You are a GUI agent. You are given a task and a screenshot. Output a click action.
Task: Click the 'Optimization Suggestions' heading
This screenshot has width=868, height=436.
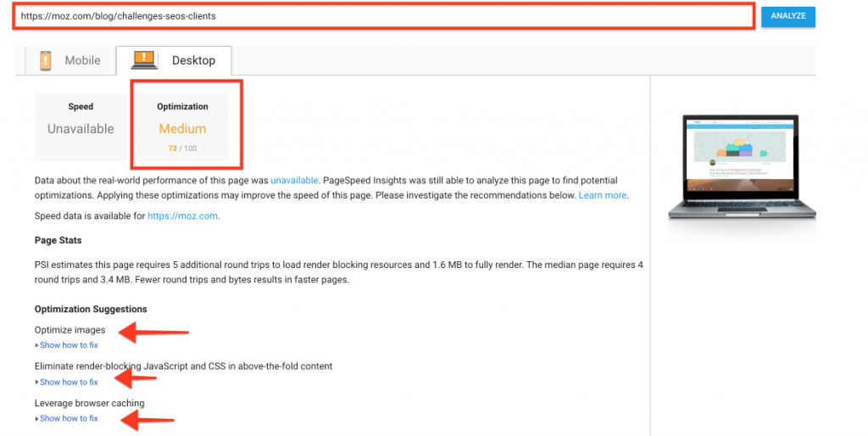91,309
